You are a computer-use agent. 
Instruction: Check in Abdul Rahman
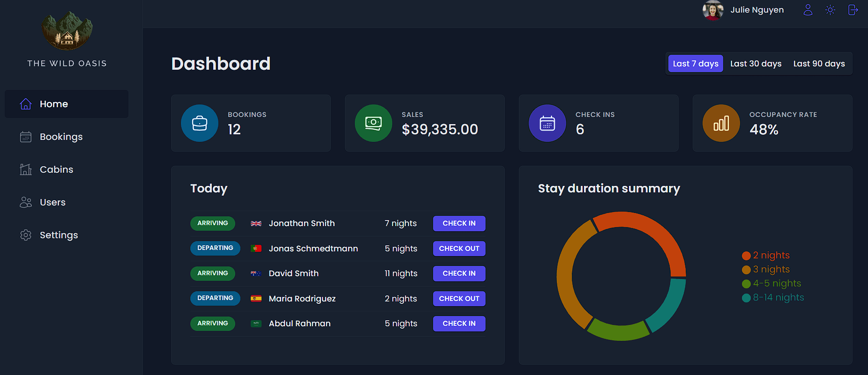click(459, 324)
